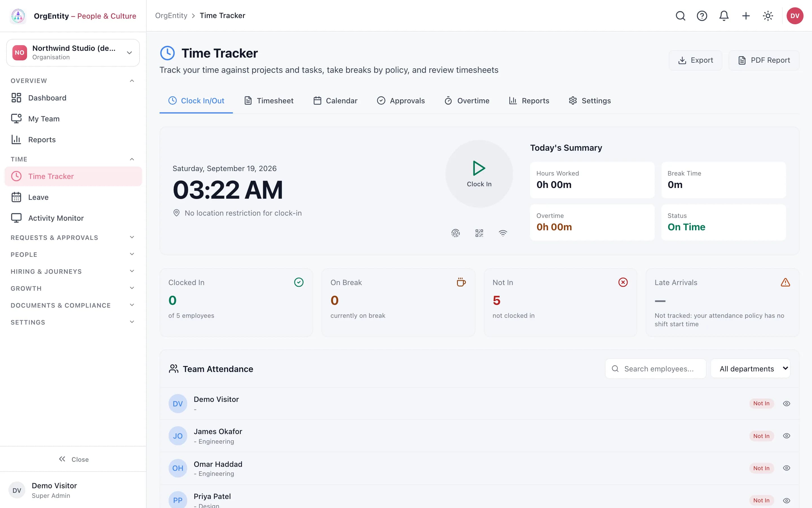The width and height of the screenshot is (812, 508).
Task: Open Activity Monitor in sidebar
Action: pyautogui.click(x=73, y=218)
